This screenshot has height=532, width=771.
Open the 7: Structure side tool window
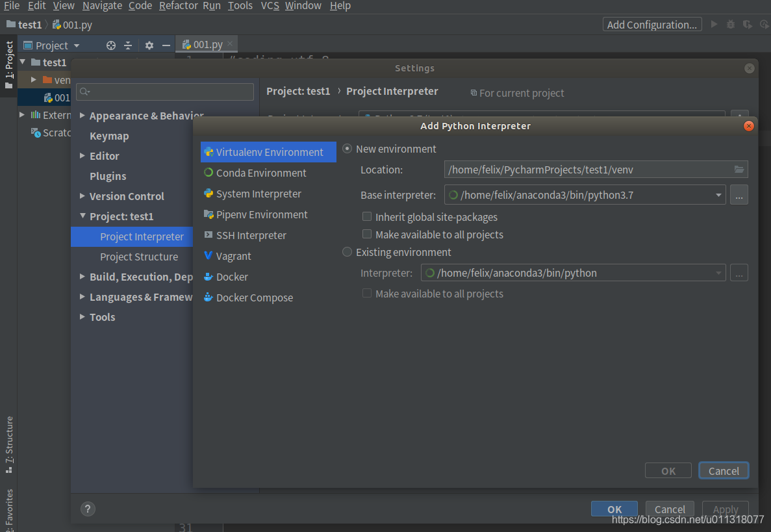coord(9,444)
